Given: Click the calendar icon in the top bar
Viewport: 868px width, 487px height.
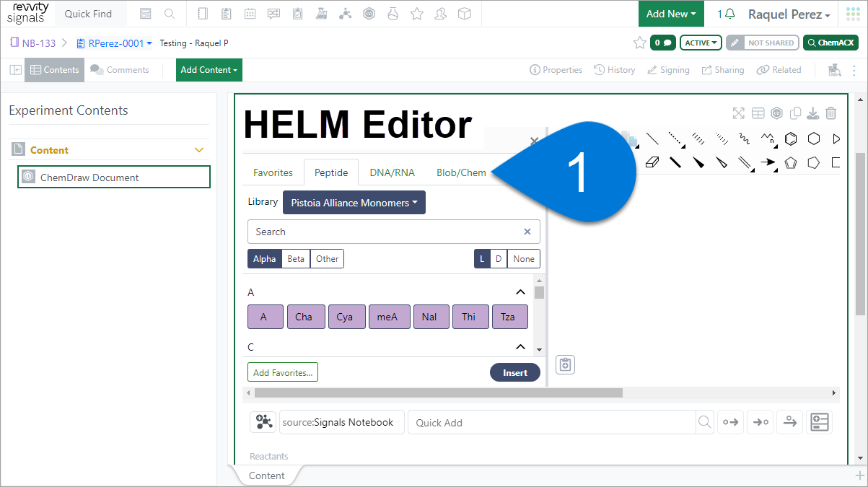Looking at the screenshot, I should click(x=250, y=14).
